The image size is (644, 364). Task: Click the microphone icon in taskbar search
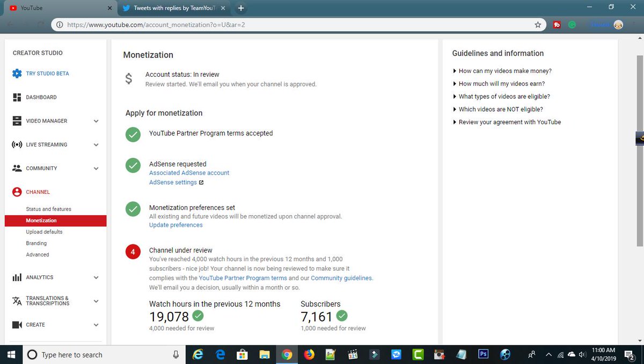click(175, 354)
